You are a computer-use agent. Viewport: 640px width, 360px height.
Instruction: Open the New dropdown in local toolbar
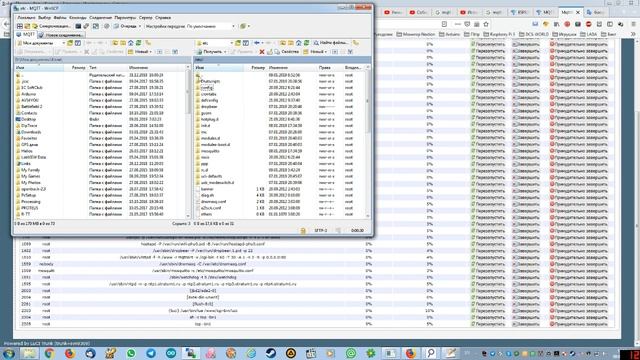pyautogui.click(x=140, y=52)
